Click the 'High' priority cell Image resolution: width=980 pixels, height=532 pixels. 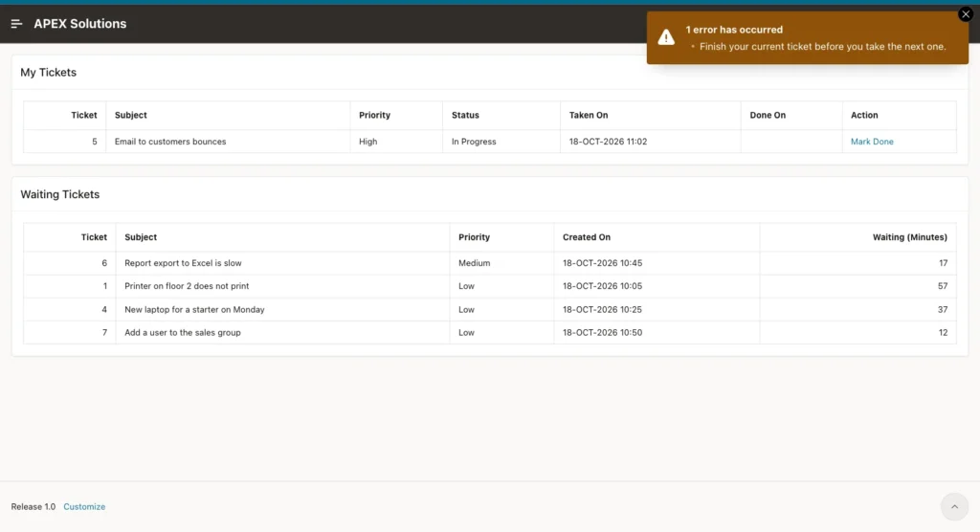(368, 142)
